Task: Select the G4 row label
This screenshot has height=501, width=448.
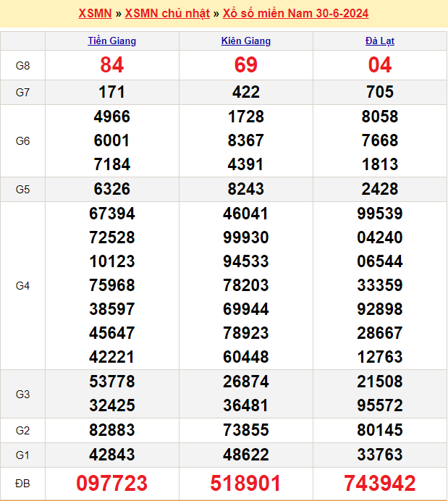Action: point(22,286)
